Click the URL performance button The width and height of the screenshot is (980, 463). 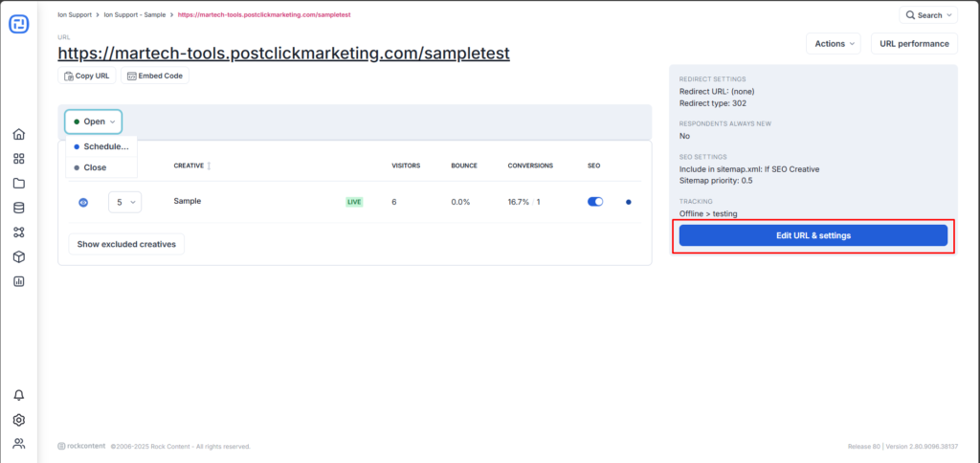[914, 44]
